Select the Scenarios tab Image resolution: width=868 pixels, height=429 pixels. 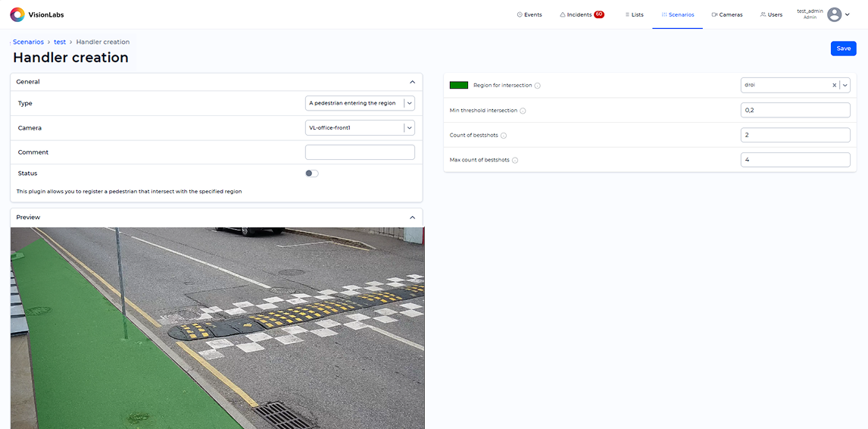pyautogui.click(x=678, y=14)
